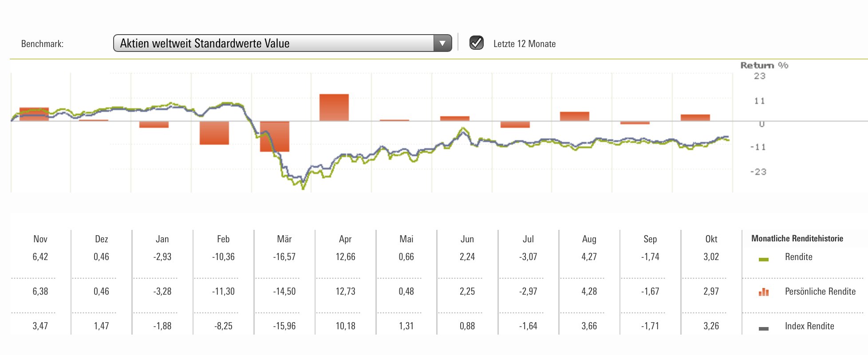The width and height of the screenshot is (868, 355).
Task: Click the Monatliche Renditehistorie heading
Action: coord(797,238)
